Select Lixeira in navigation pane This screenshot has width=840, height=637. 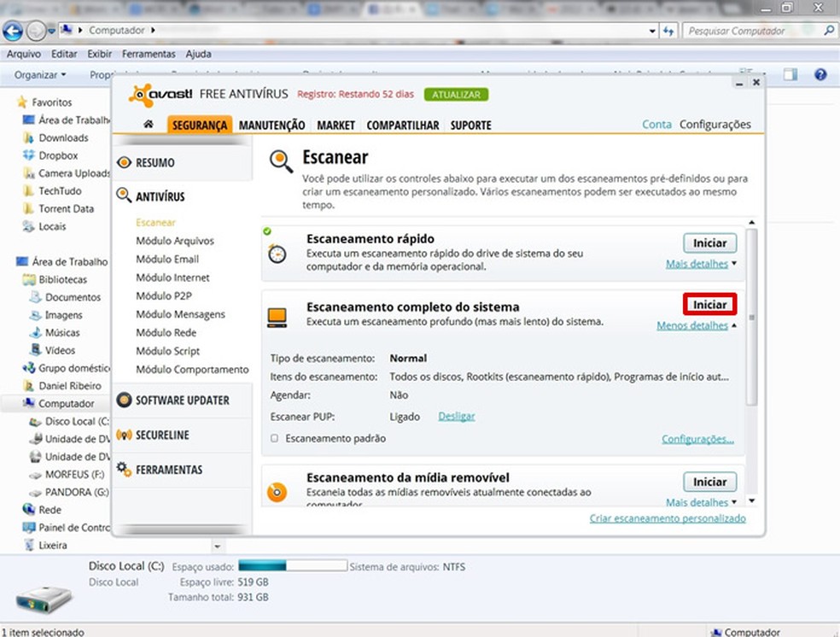pyautogui.click(x=53, y=545)
